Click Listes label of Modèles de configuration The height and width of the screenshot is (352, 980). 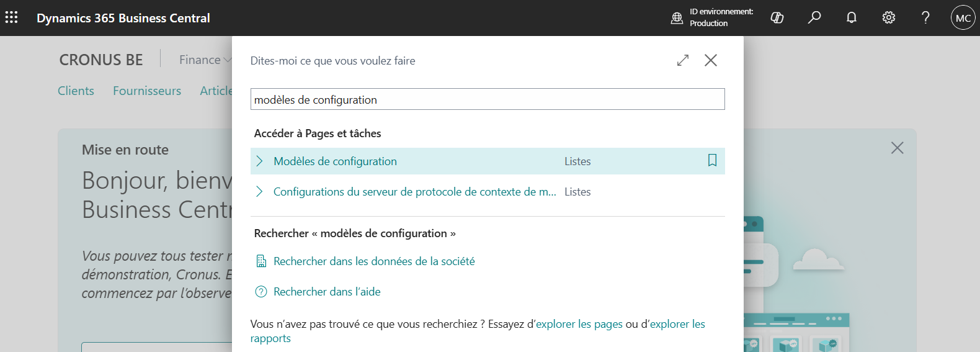pos(577,161)
